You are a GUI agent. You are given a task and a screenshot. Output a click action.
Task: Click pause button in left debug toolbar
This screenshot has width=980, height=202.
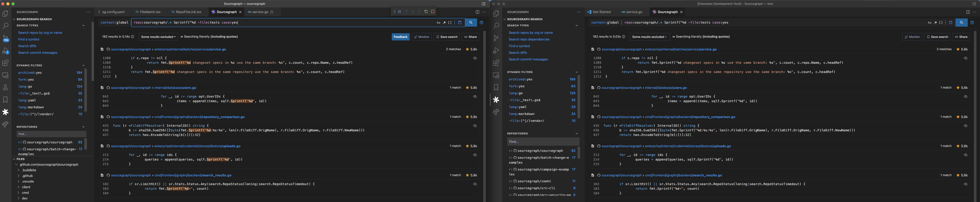[x=399, y=12]
